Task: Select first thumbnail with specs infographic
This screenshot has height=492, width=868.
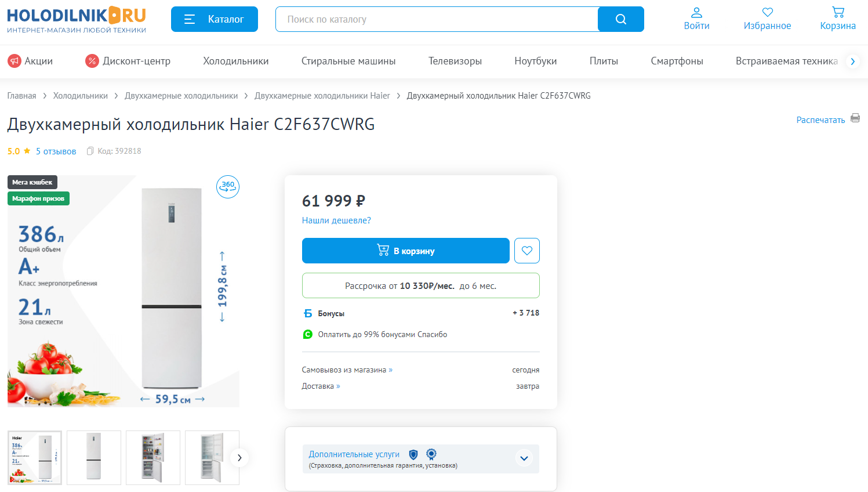Action: click(35, 458)
